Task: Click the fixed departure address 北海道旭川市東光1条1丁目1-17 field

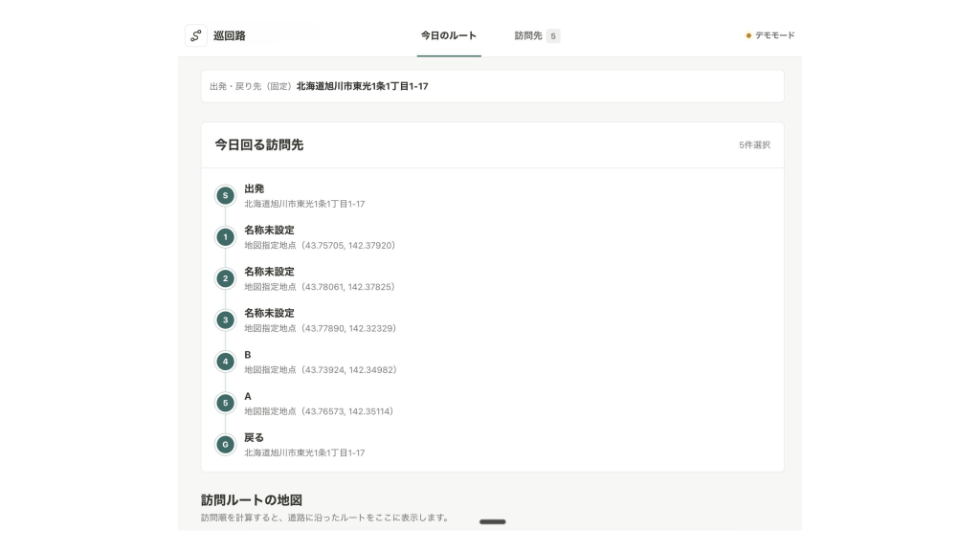Action: 493,86
